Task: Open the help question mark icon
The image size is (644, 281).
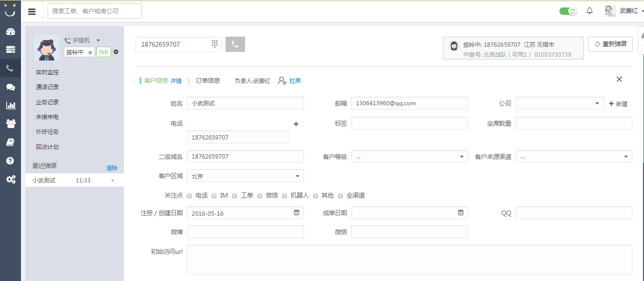Action: [10, 161]
